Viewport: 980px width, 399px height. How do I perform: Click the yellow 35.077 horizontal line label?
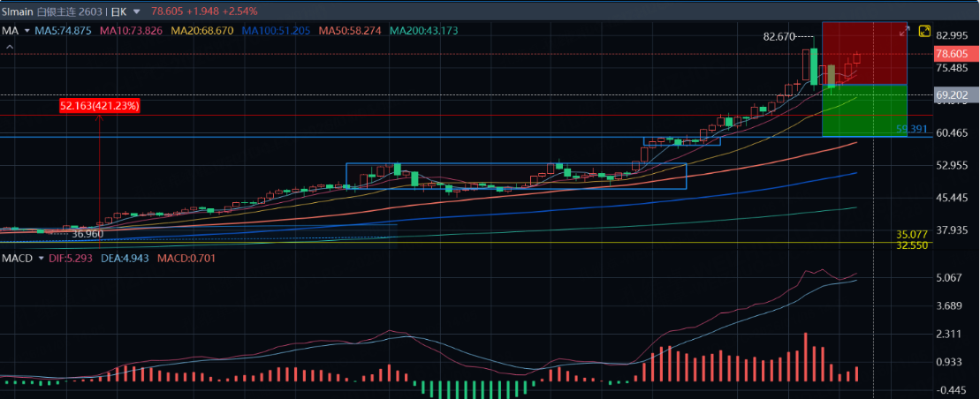[911, 235]
